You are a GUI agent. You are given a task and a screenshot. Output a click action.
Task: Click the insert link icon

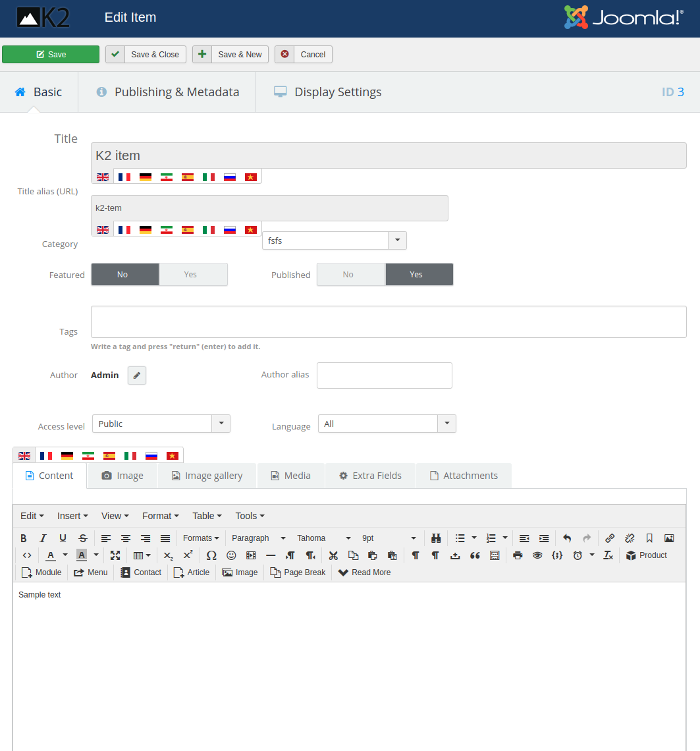pos(610,538)
